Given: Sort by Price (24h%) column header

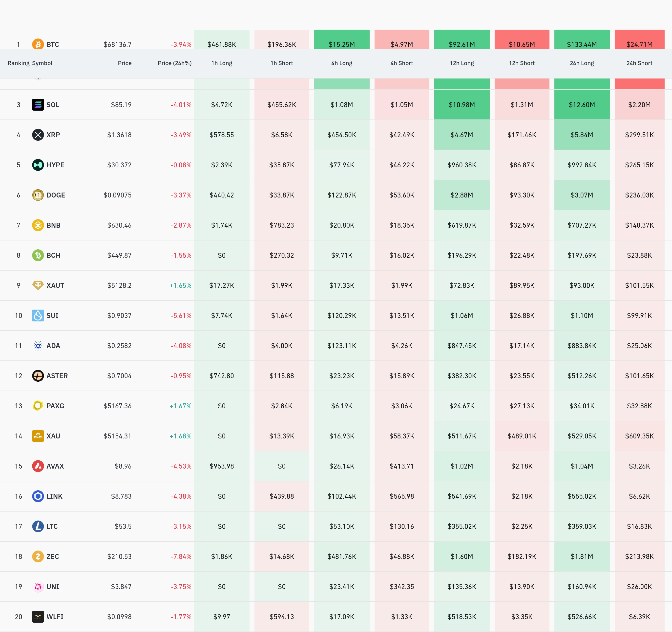Looking at the screenshot, I should (x=174, y=63).
